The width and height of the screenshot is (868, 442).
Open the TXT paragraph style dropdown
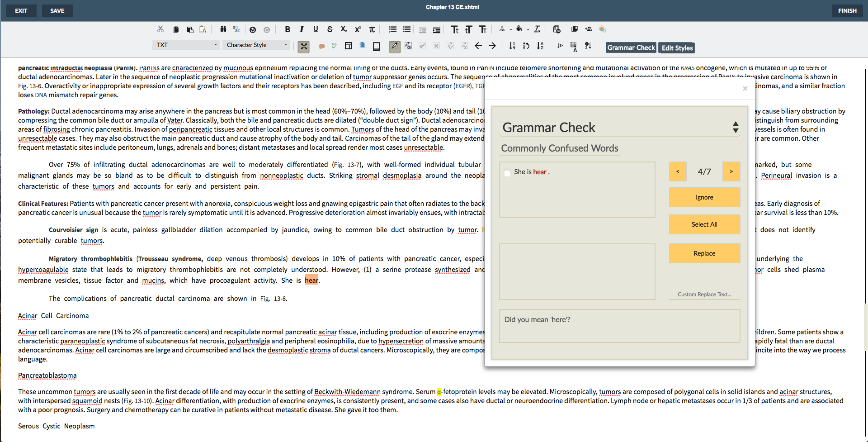185,45
